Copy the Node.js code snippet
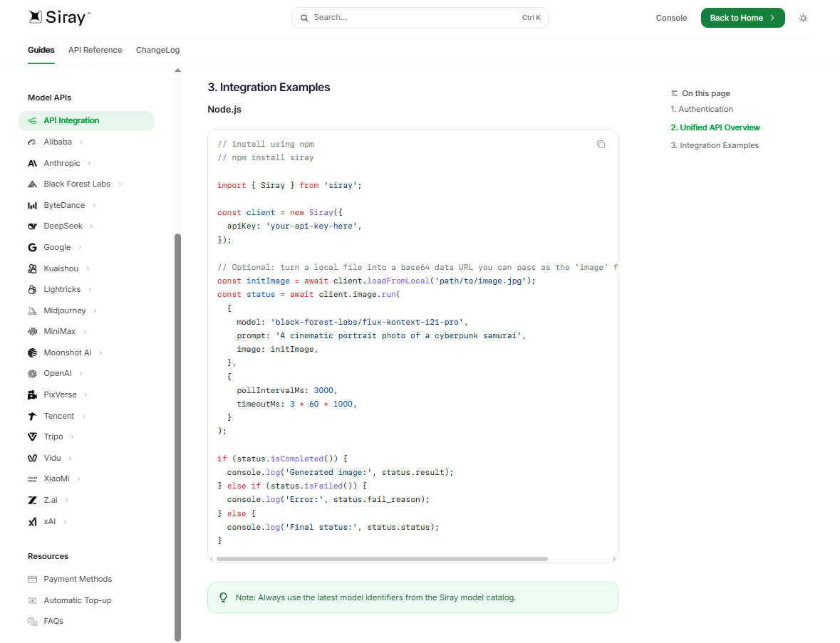This screenshot has width=840, height=643. 601,145
